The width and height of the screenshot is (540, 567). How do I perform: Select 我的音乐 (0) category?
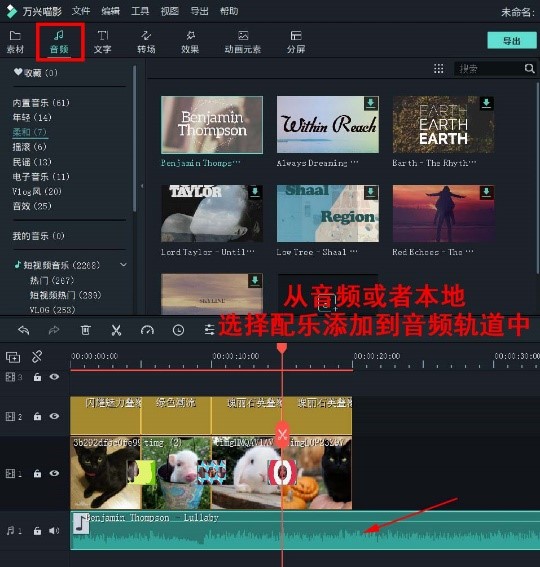tap(38, 236)
